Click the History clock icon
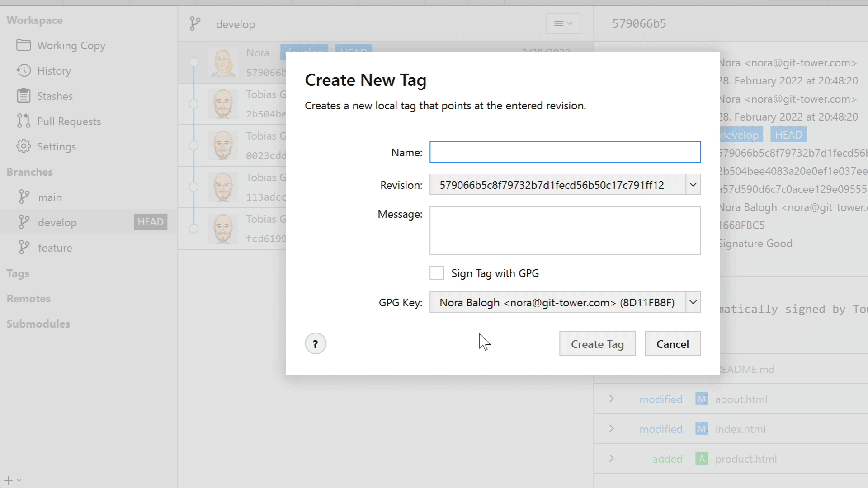This screenshot has width=868, height=488. [24, 70]
